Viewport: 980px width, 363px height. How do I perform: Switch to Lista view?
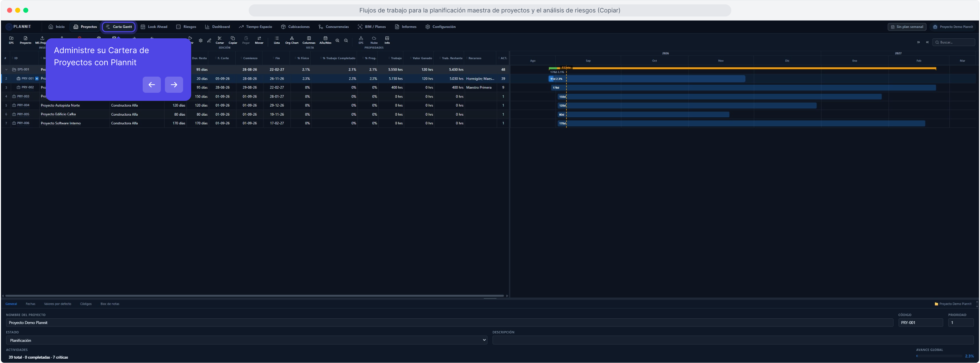click(277, 40)
